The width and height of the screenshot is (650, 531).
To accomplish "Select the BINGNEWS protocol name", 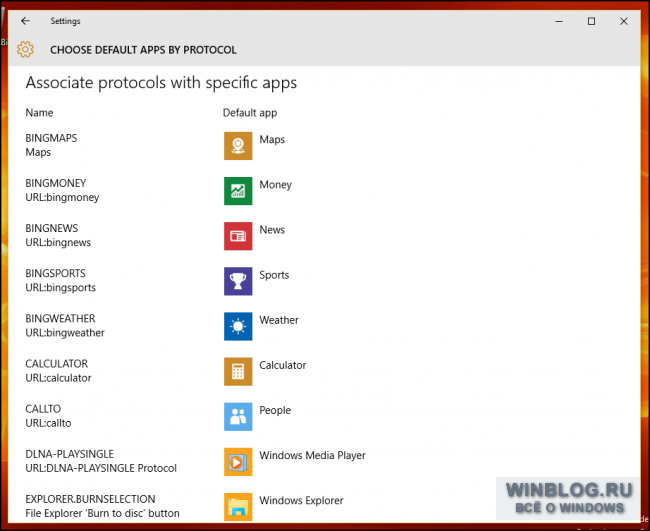I will pyautogui.click(x=51, y=228).
